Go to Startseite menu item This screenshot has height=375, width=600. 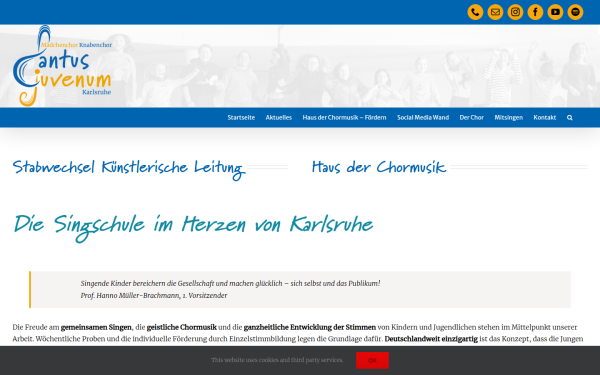pyautogui.click(x=241, y=117)
